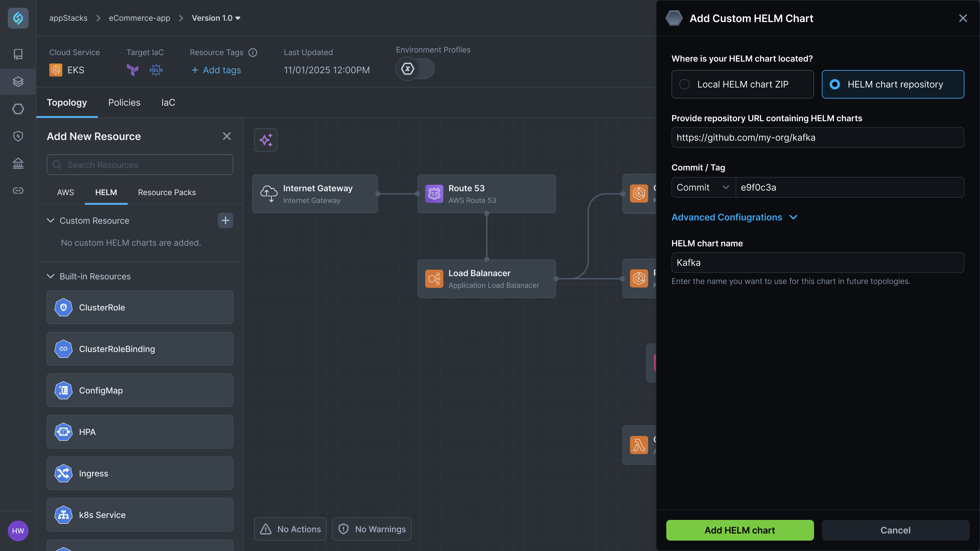This screenshot has width=980, height=551.
Task: Select the AWS resources tab
Action: pyautogui.click(x=65, y=192)
